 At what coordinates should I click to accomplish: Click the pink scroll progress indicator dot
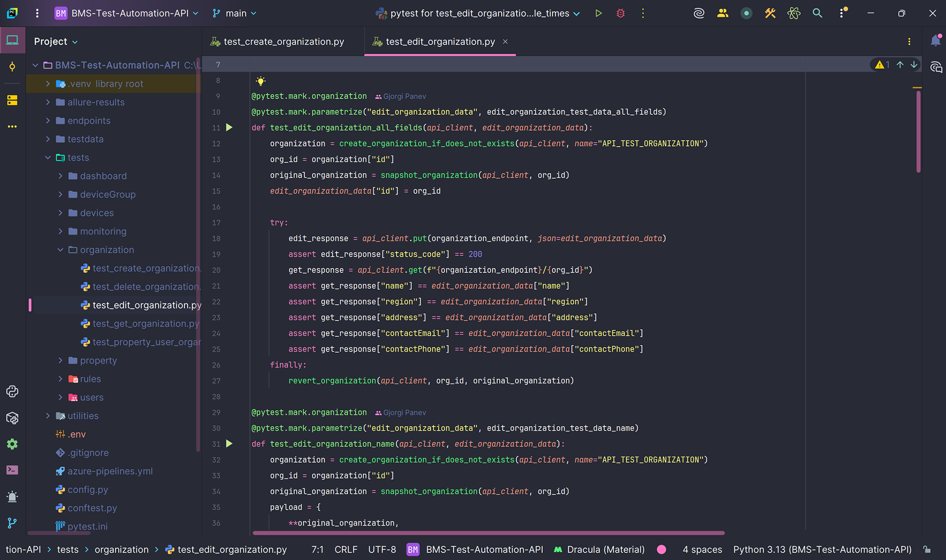coord(661,549)
